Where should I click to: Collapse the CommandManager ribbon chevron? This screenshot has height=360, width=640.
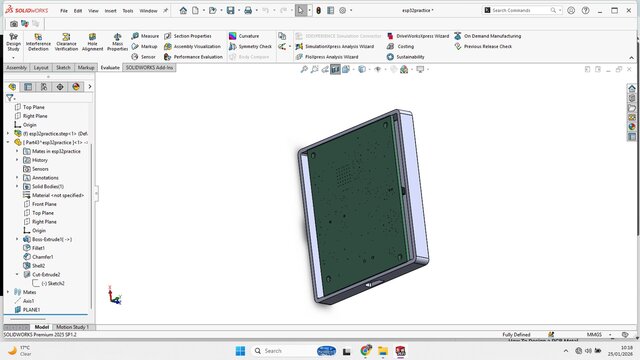click(x=631, y=58)
